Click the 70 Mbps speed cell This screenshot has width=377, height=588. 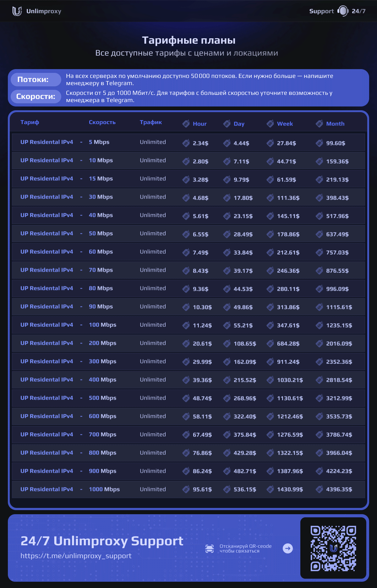pos(101,270)
